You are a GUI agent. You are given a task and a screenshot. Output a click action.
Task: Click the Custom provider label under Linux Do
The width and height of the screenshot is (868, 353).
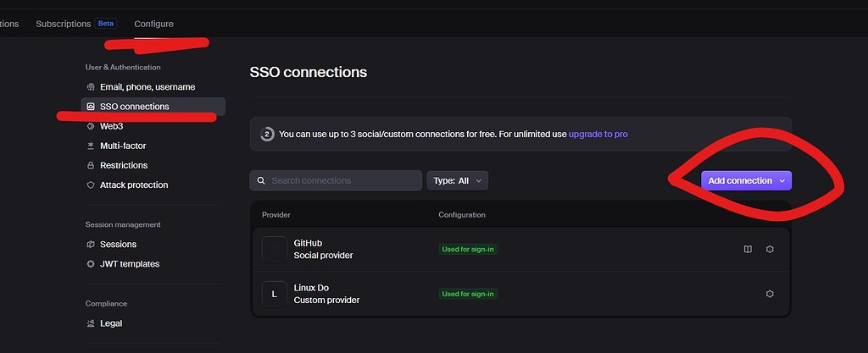click(326, 300)
